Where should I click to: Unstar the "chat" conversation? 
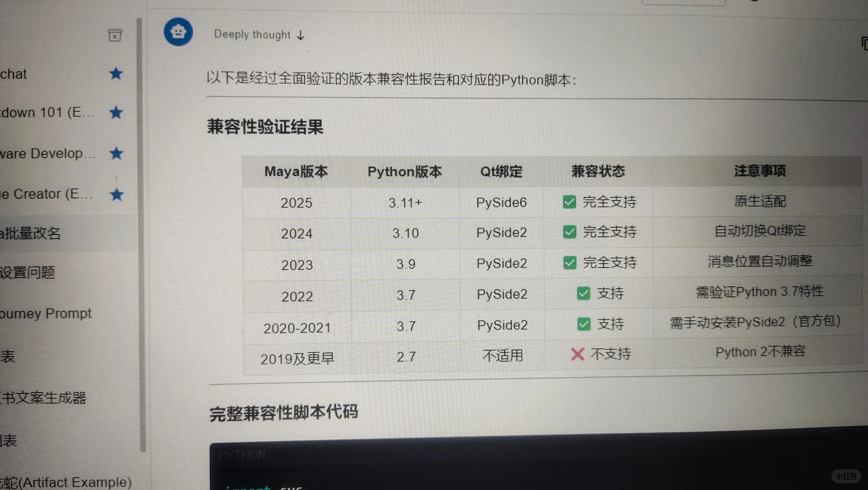pos(116,73)
